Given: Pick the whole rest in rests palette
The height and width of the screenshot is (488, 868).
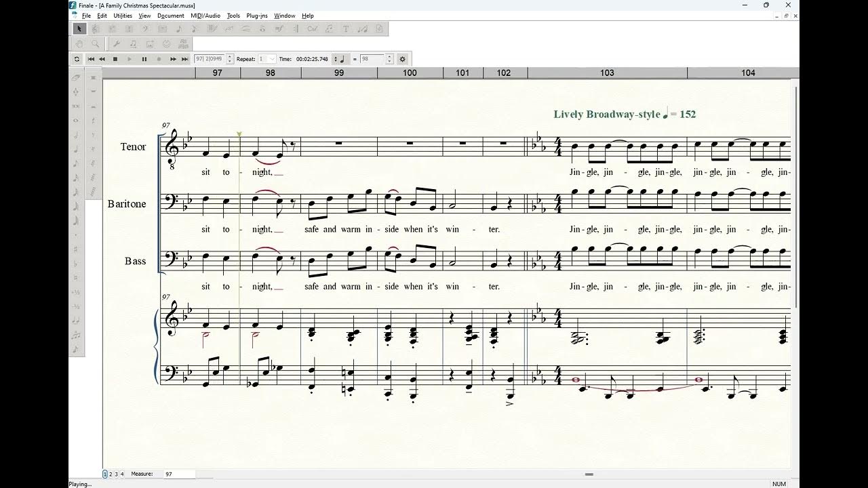Looking at the screenshot, I should [93, 93].
